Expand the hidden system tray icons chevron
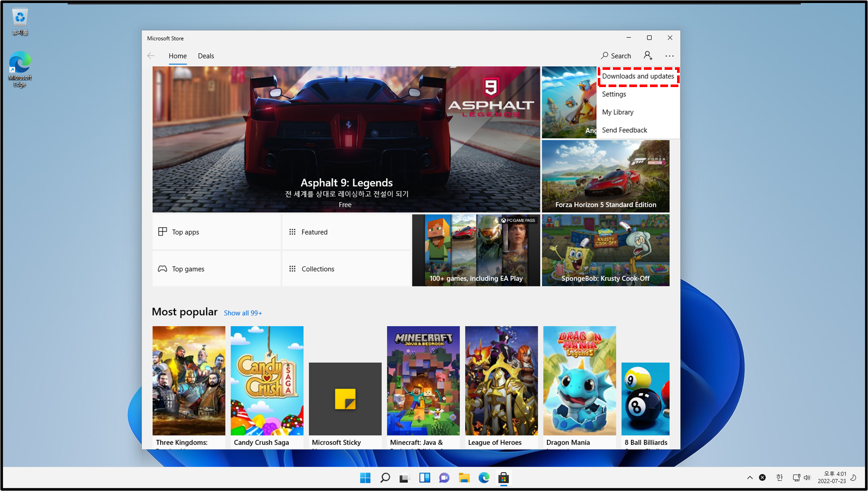Image resolution: width=868 pixels, height=491 pixels. point(750,478)
